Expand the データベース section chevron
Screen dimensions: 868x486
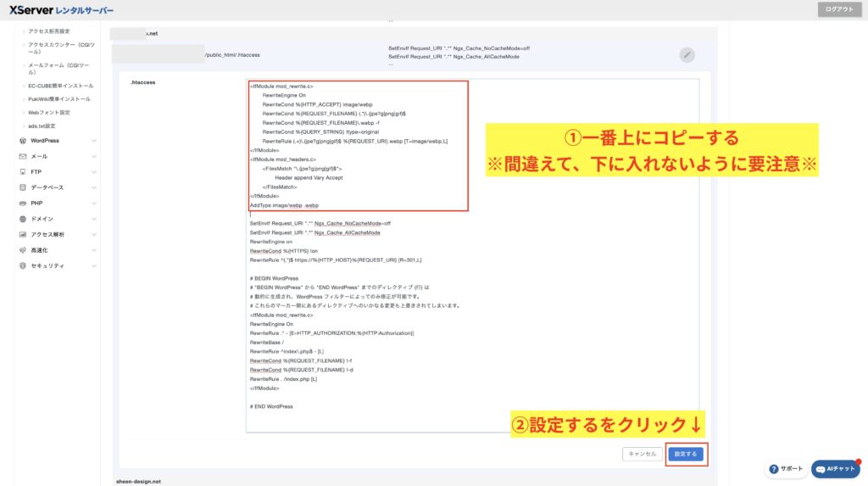click(x=94, y=187)
